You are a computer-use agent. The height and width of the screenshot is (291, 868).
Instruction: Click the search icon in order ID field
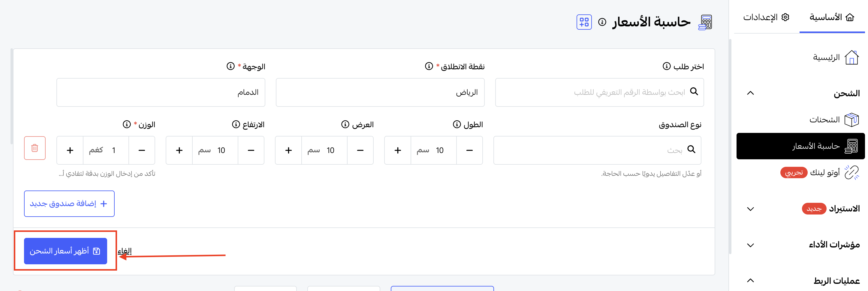(694, 91)
